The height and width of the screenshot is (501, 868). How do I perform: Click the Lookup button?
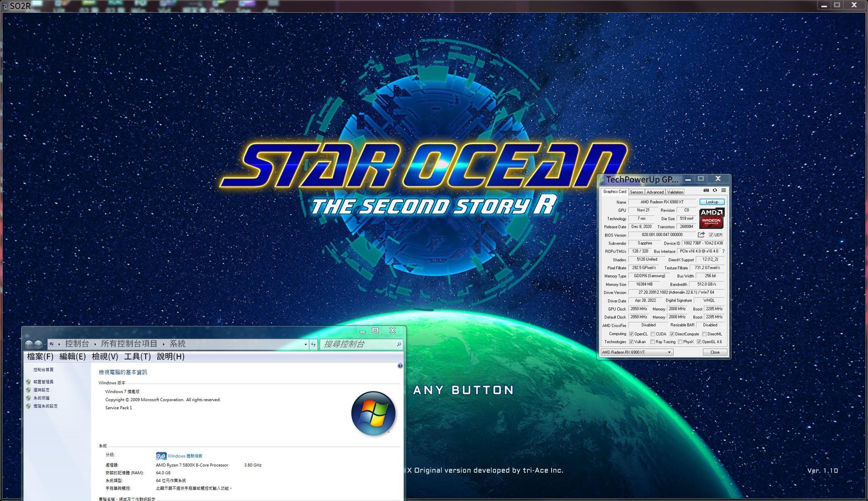pyautogui.click(x=712, y=202)
